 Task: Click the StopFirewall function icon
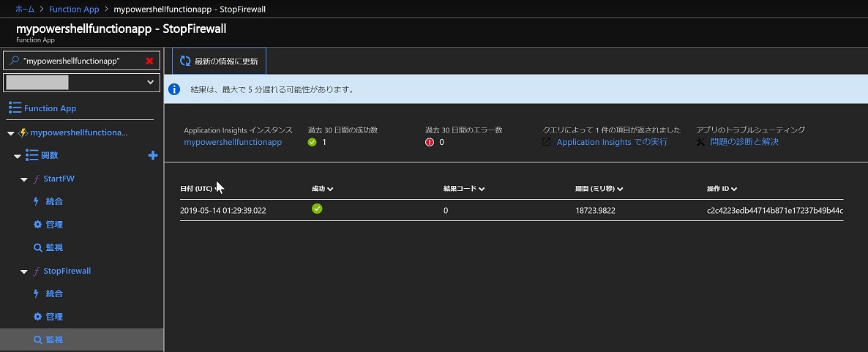coord(37,272)
